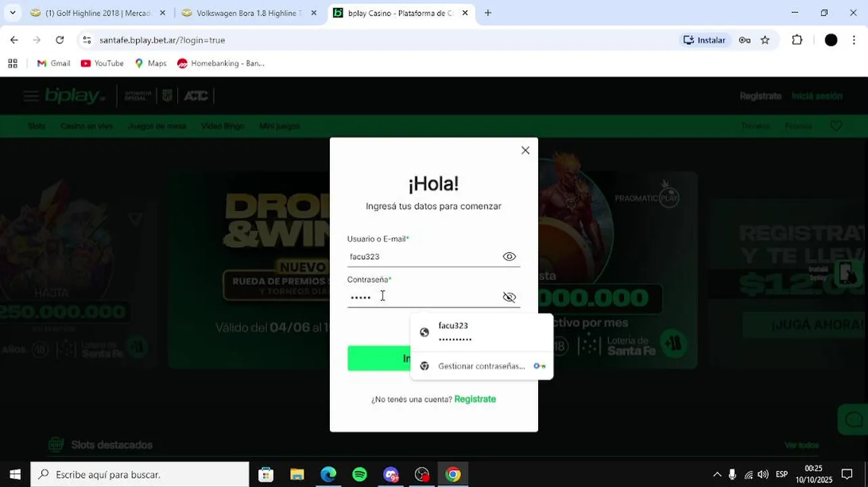Reload the current page

59,40
